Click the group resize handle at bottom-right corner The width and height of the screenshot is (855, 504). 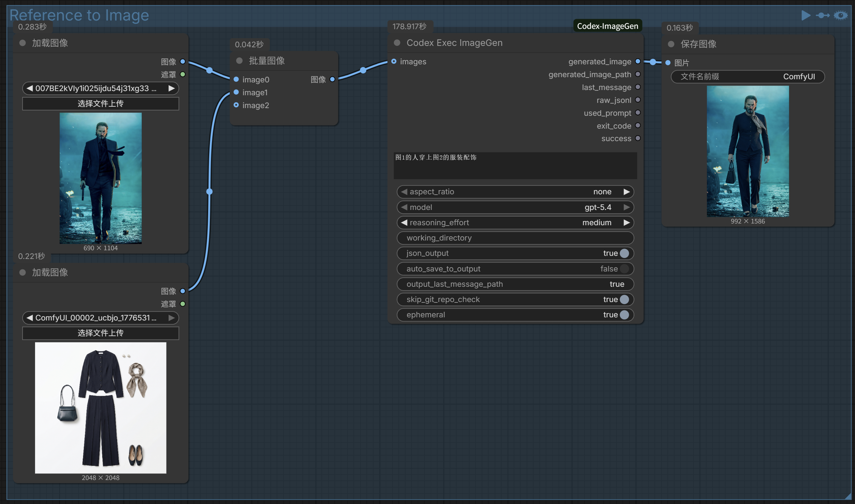[x=848, y=496]
